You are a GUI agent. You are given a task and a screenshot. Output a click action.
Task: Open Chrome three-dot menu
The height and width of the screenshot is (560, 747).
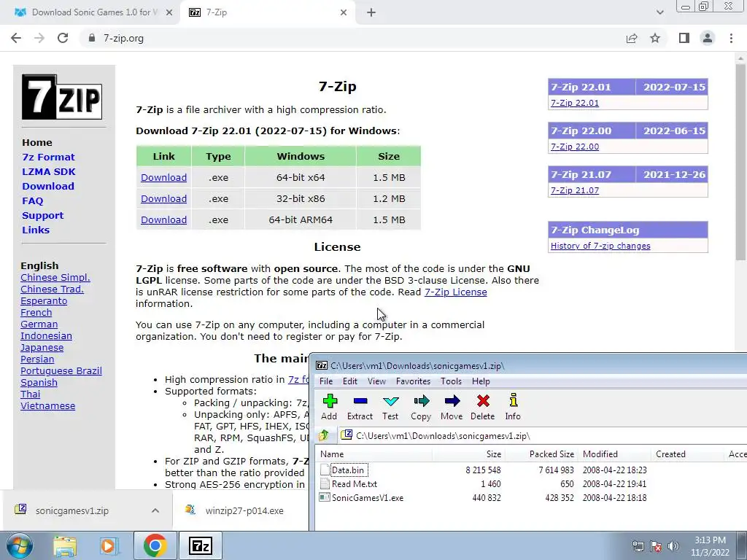point(731,38)
